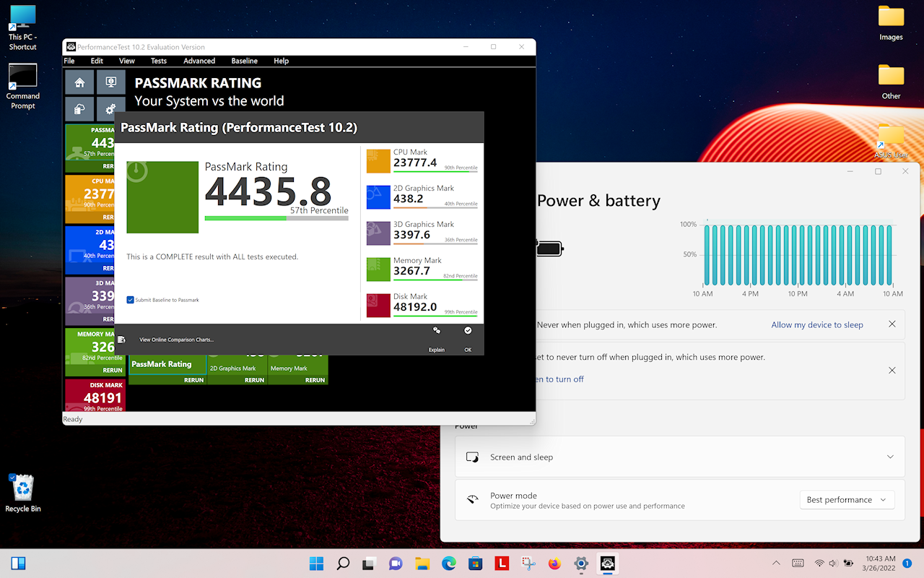Open the widgets panel on the taskbar

19,564
